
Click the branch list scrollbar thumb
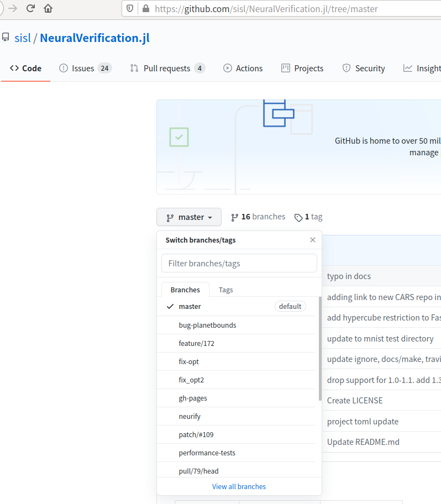pos(320,349)
